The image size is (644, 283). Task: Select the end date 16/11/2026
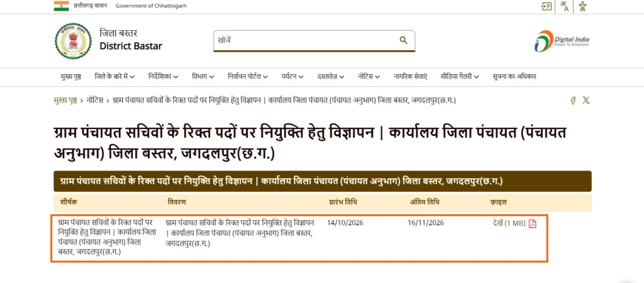click(426, 223)
